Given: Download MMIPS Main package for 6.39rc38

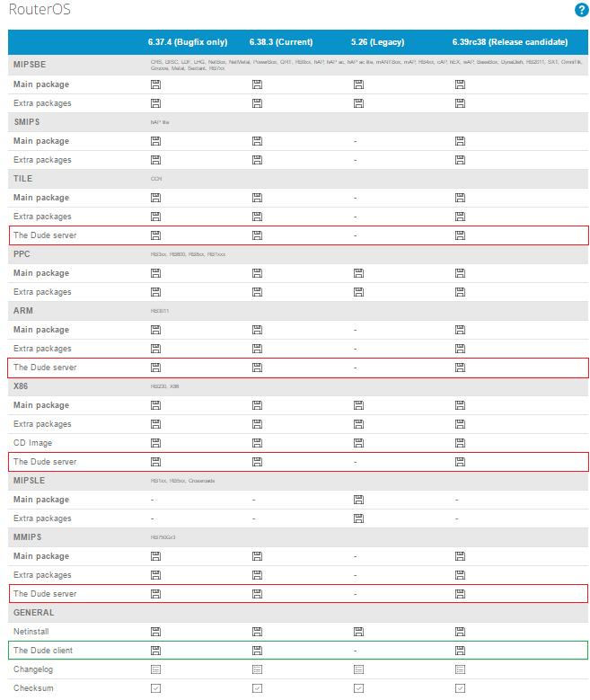Looking at the screenshot, I should tap(460, 556).
